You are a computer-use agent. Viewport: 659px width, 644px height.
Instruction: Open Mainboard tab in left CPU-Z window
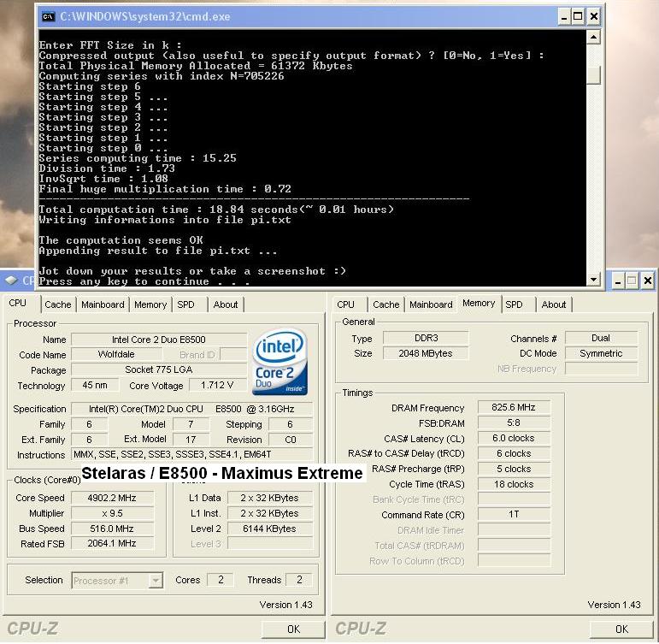pos(103,304)
